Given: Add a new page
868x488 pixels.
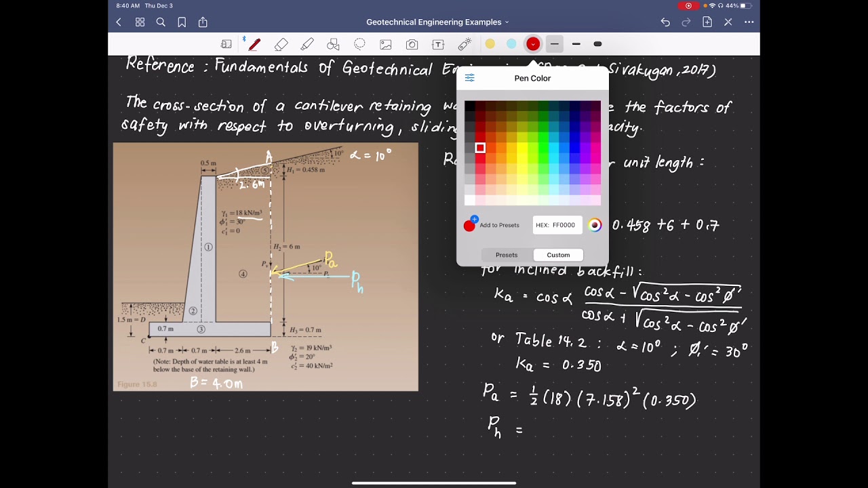Looking at the screenshot, I should click(707, 22).
